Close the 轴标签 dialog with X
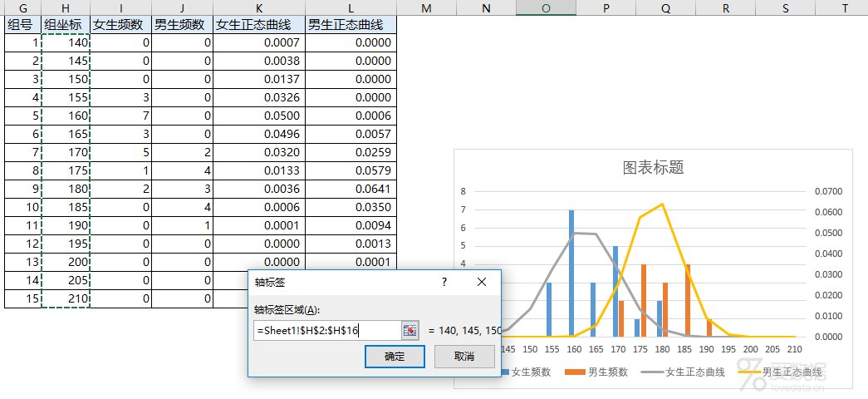 pyautogui.click(x=482, y=282)
